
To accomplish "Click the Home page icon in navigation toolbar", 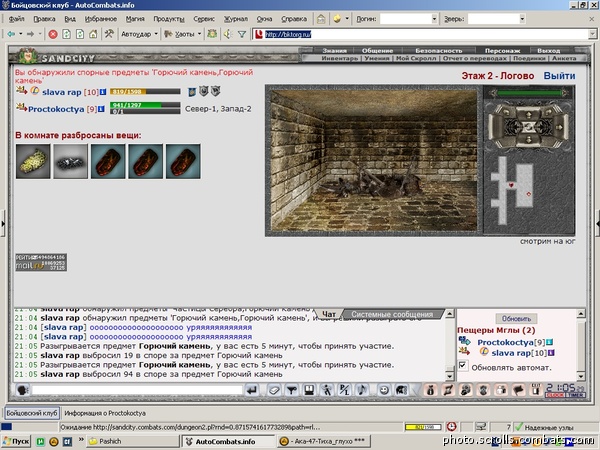I will tap(93, 34).
